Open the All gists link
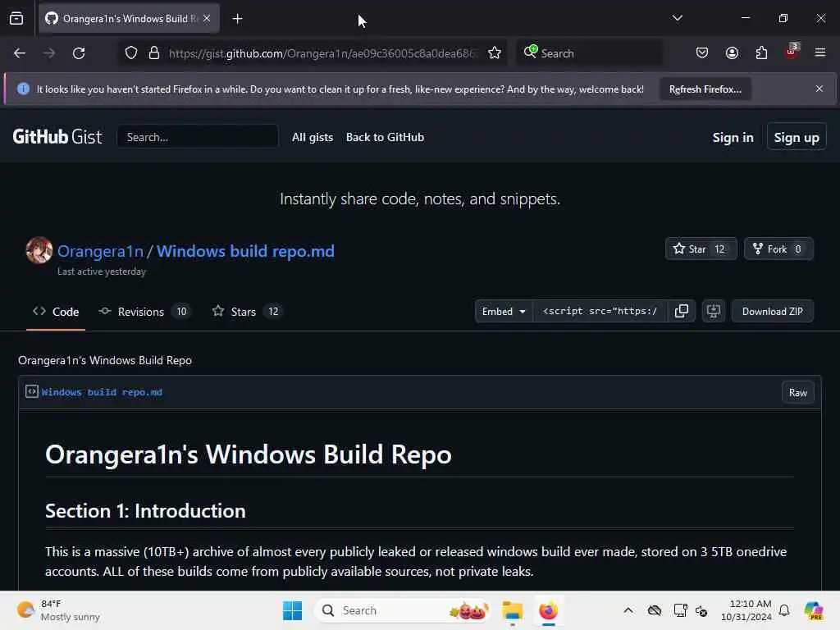This screenshot has height=630, width=840. pos(313,137)
